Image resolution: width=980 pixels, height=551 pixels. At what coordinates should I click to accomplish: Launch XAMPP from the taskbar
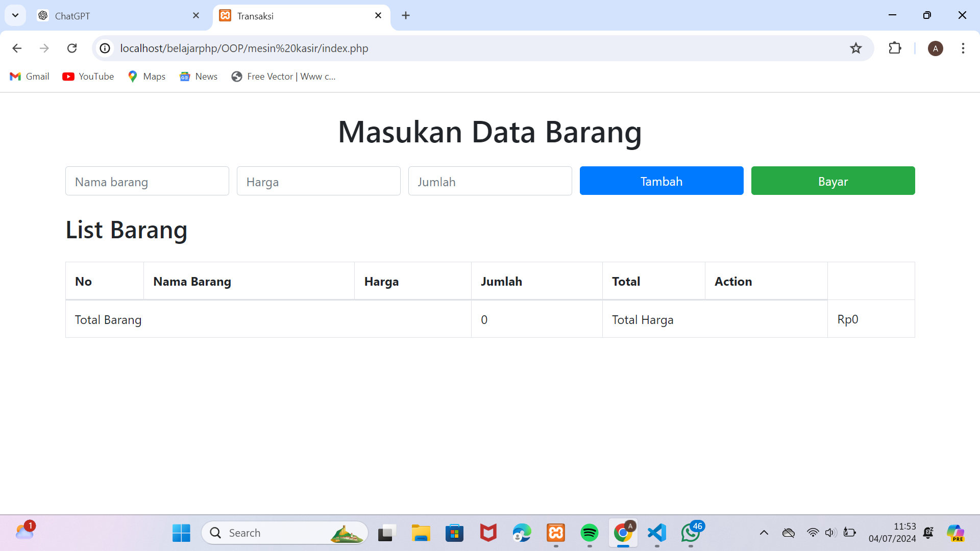(556, 532)
